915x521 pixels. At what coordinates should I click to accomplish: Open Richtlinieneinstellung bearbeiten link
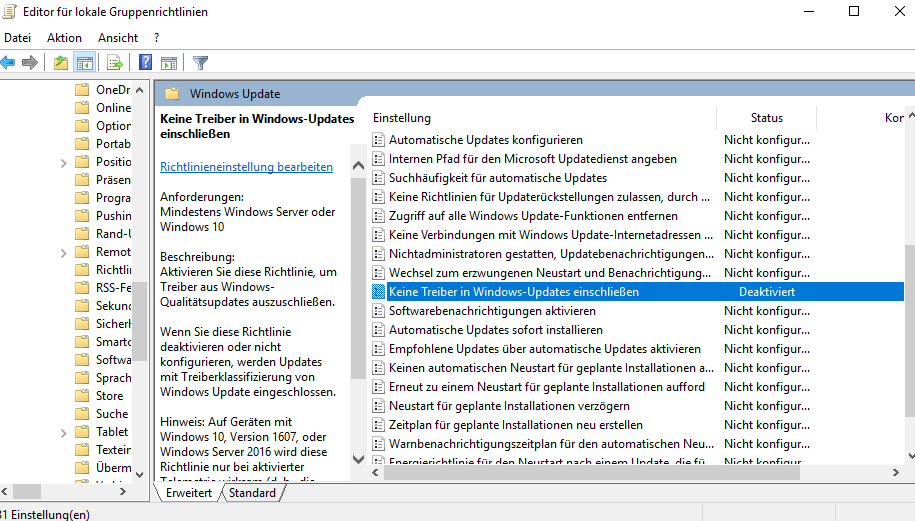246,167
